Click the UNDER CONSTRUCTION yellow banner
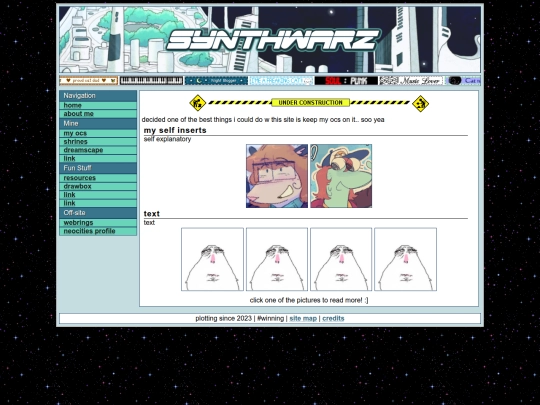 (x=310, y=103)
